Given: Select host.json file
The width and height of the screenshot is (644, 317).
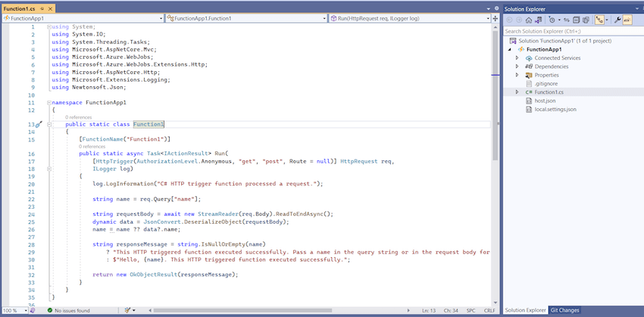Looking at the screenshot, I should tap(545, 101).
